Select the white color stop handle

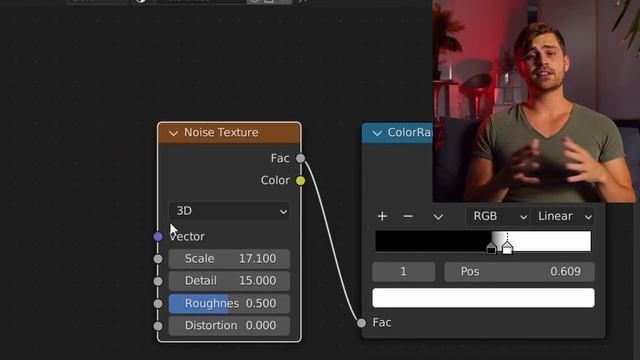tap(507, 248)
